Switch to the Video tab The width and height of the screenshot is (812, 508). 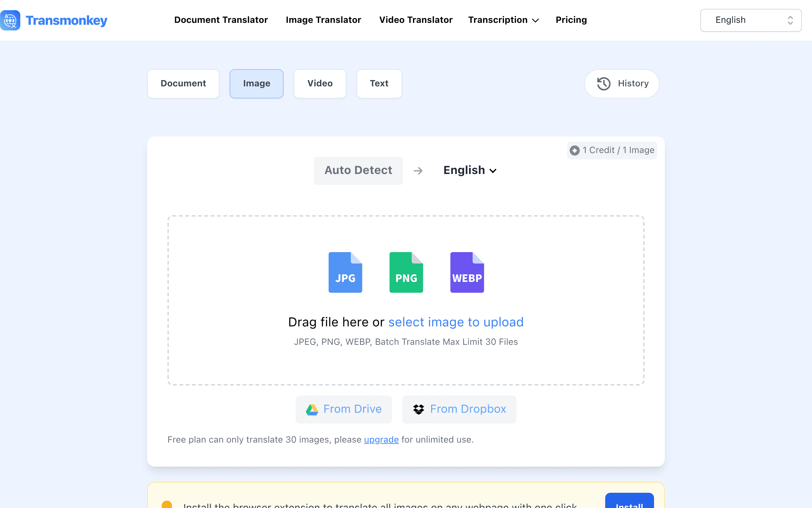pos(320,84)
